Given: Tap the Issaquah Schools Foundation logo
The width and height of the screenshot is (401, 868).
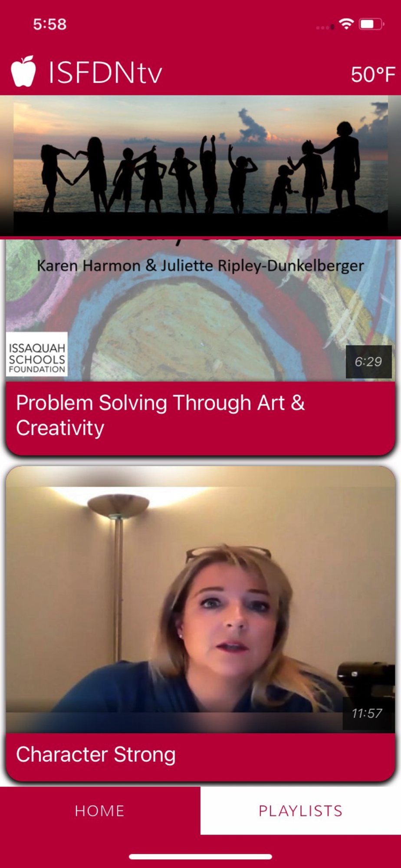Looking at the screenshot, I should 37,354.
